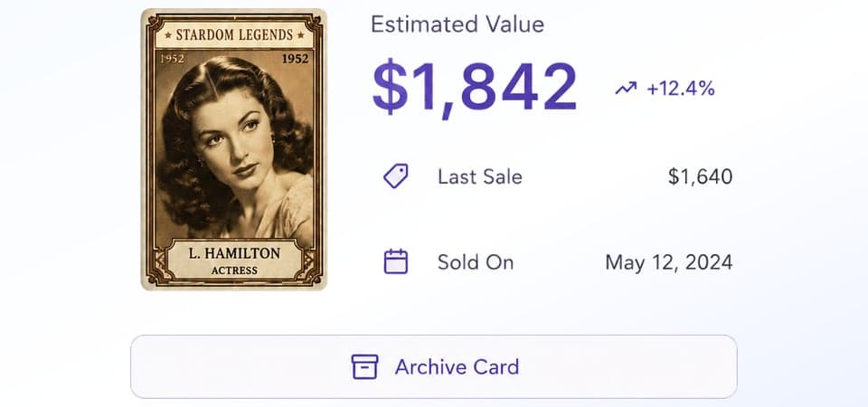Click the Stardom Legends banner on the card
Screen dimensions: 868x407
coord(235,35)
